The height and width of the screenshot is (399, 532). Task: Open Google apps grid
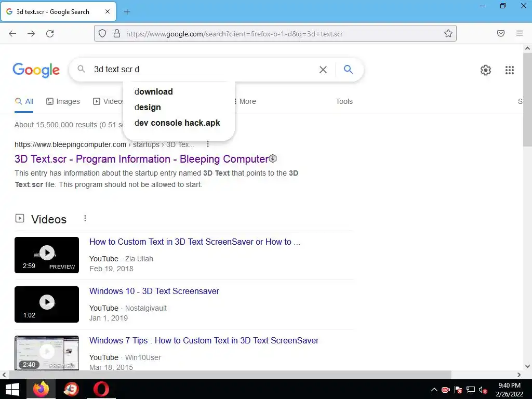pos(510,70)
